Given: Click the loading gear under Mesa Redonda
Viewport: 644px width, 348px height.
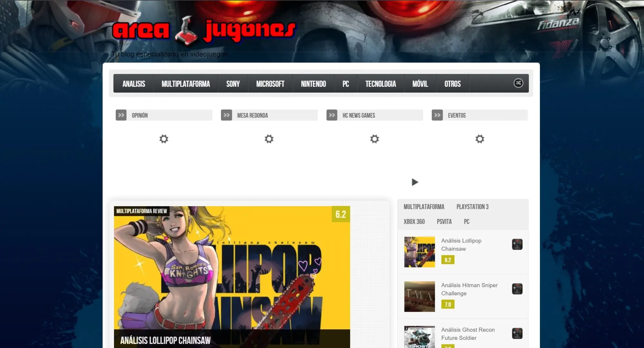Looking at the screenshot, I should coord(269,139).
